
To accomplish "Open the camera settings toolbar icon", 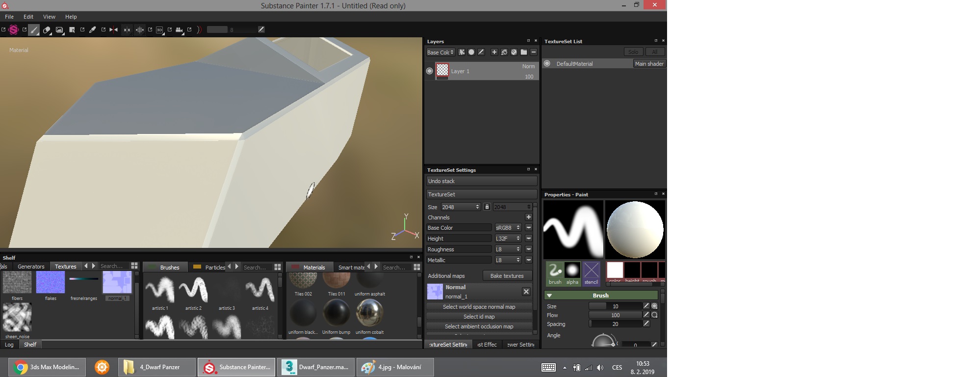I will click(x=179, y=30).
